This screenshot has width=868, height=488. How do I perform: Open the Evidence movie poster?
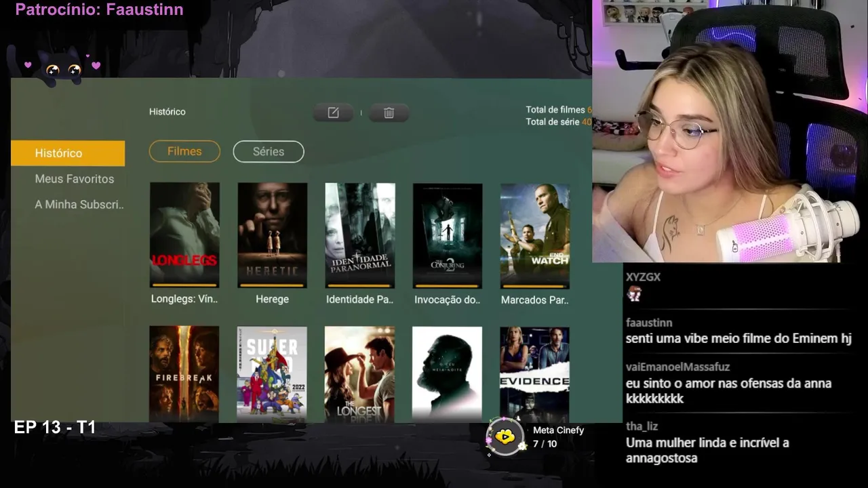534,374
